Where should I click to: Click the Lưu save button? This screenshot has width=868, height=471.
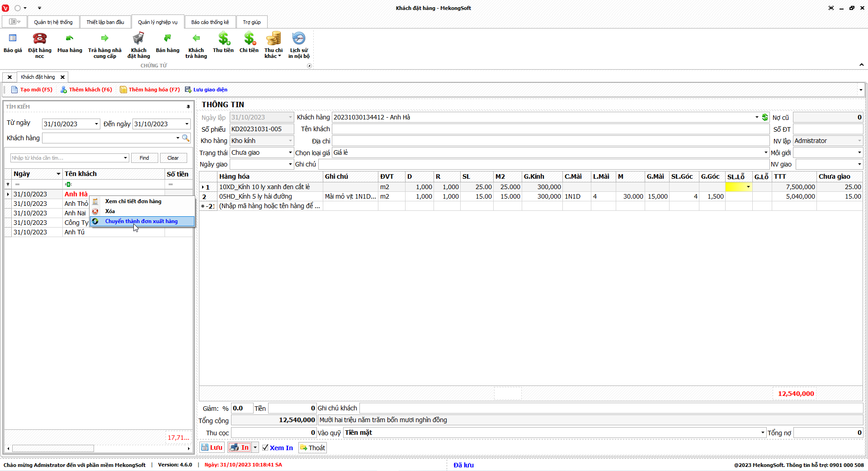(212, 447)
